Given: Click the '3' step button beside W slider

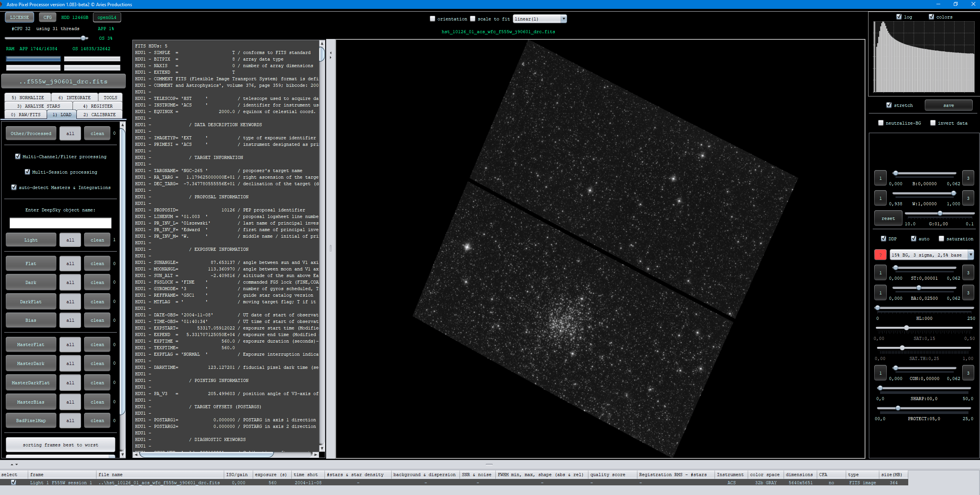Looking at the screenshot, I should 968,198.
